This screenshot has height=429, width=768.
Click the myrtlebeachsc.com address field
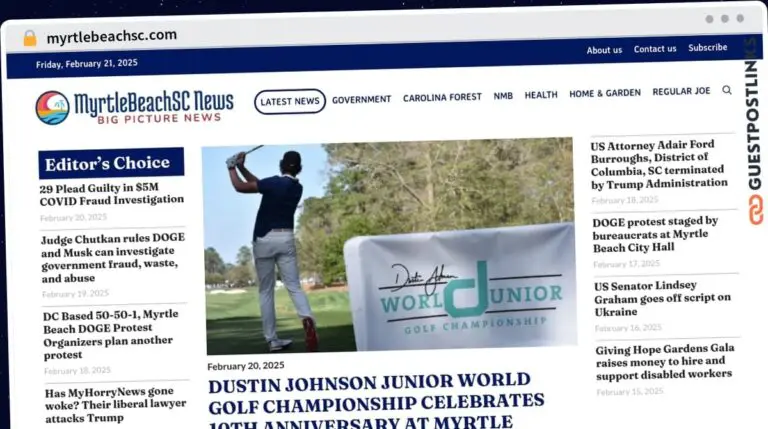click(112, 36)
